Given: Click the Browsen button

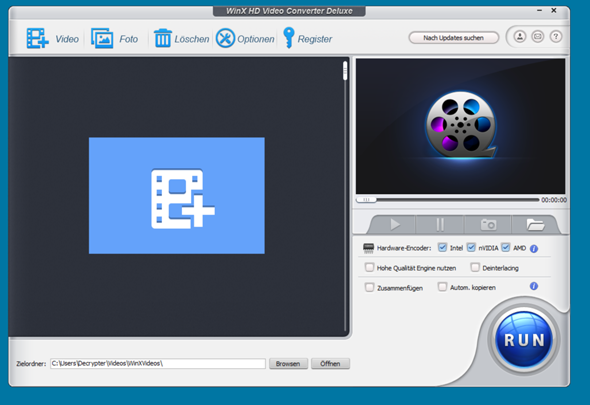Looking at the screenshot, I should pyautogui.click(x=288, y=364).
